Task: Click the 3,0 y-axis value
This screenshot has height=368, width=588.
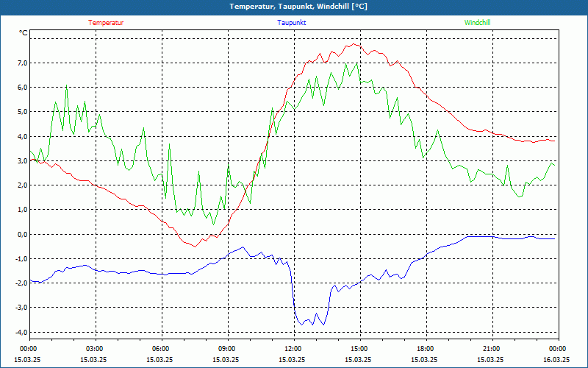Action: 23,161
